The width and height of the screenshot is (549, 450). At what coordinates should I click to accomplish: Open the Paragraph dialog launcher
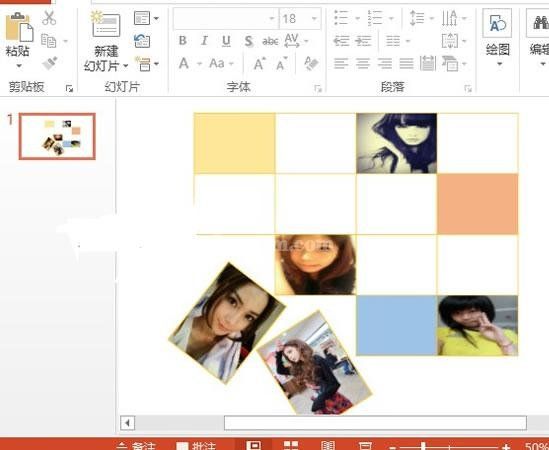point(468,89)
